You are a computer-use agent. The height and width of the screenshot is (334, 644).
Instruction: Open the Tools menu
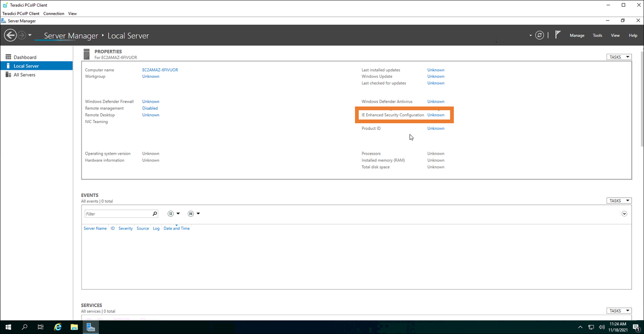pyautogui.click(x=597, y=35)
